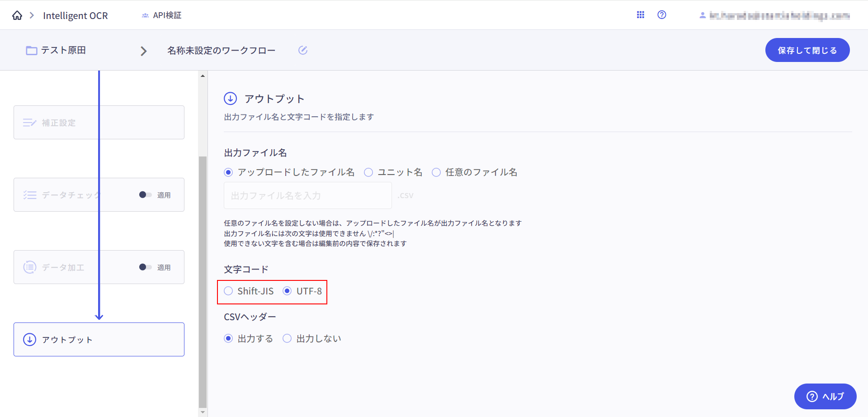The height and width of the screenshot is (417, 868).
Task: Open the データ加工 workflow step
Action: (x=99, y=267)
